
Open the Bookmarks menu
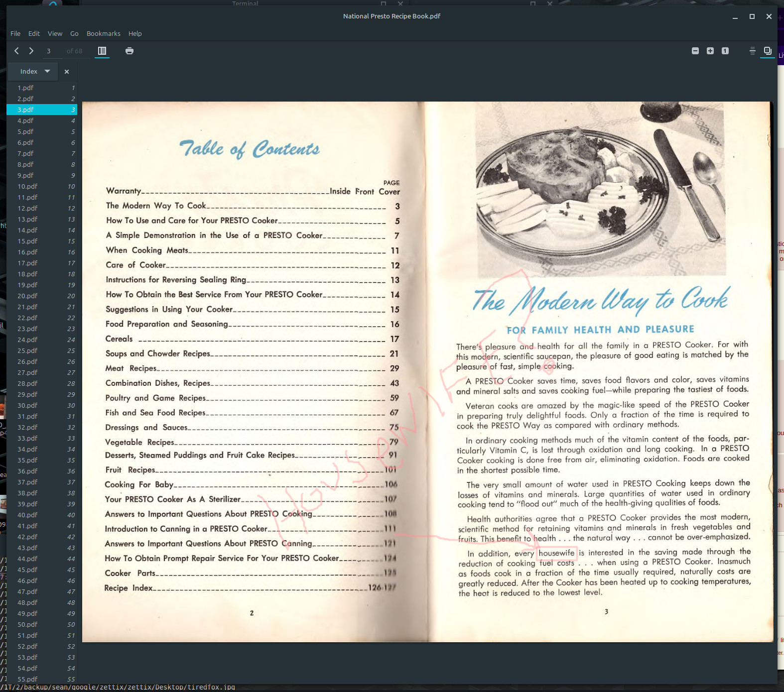pyautogui.click(x=103, y=34)
